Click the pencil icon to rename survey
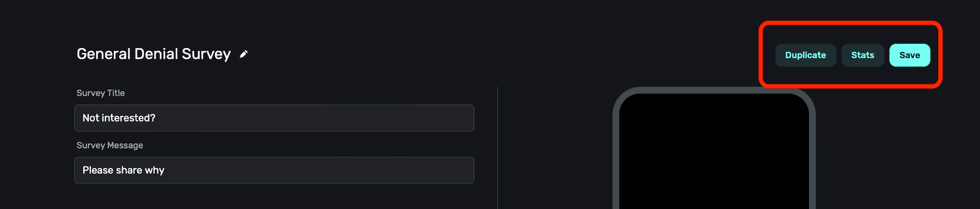 244,54
